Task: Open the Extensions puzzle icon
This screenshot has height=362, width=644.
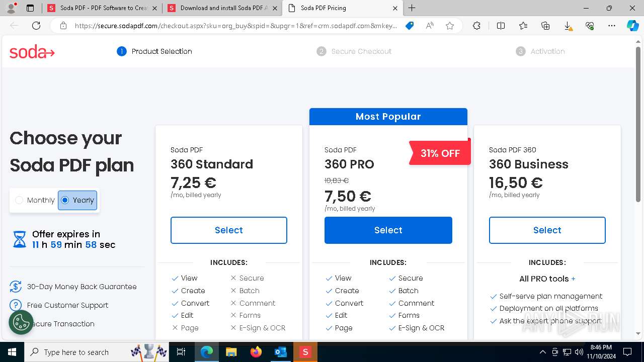Action: [x=476, y=26]
